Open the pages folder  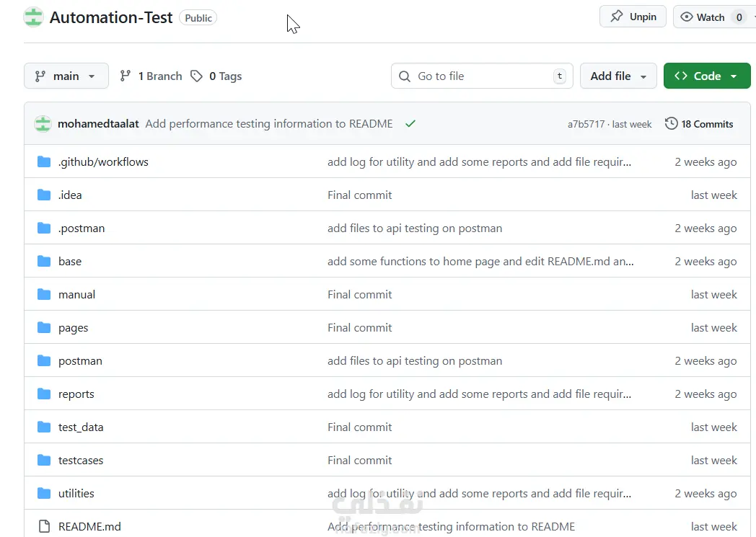coord(73,328)
